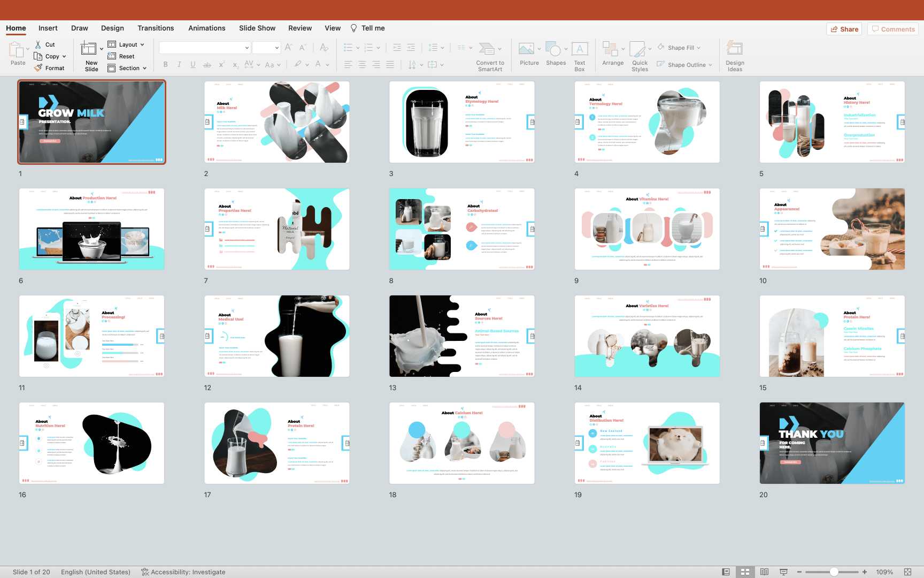This screenshot has width=924, height=578.
Task: Click the Share button
Action: (844, 29)
